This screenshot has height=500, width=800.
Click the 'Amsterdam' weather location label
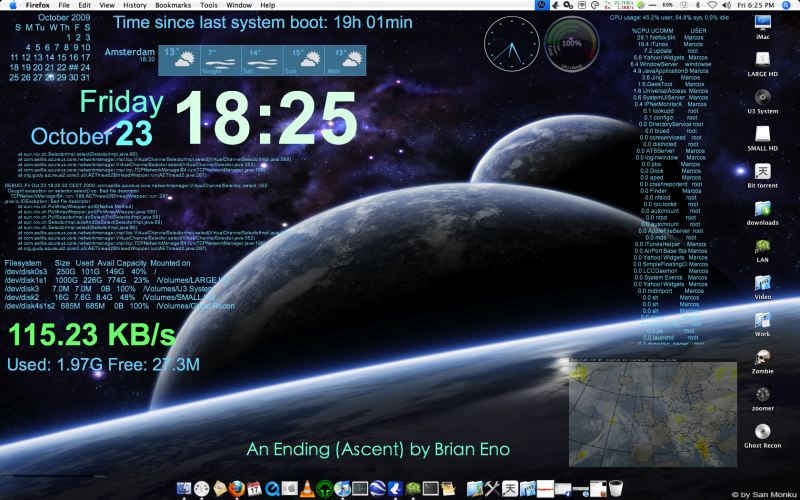point(130,52)
